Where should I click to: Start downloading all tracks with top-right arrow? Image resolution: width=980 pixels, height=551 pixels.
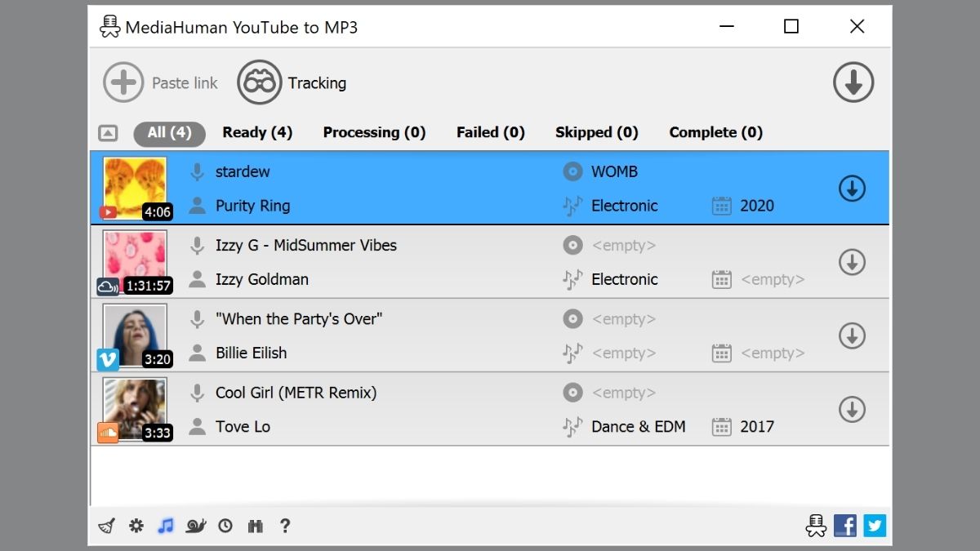pos(853,82)
